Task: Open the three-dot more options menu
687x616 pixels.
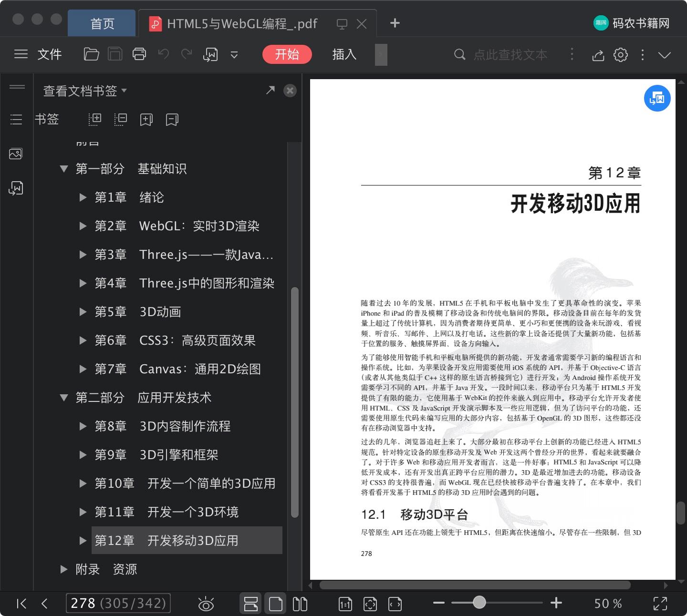Action: point(643,54)
